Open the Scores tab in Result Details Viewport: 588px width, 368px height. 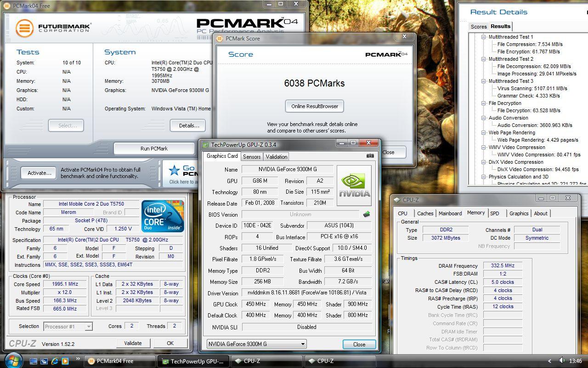coord(479,27)
